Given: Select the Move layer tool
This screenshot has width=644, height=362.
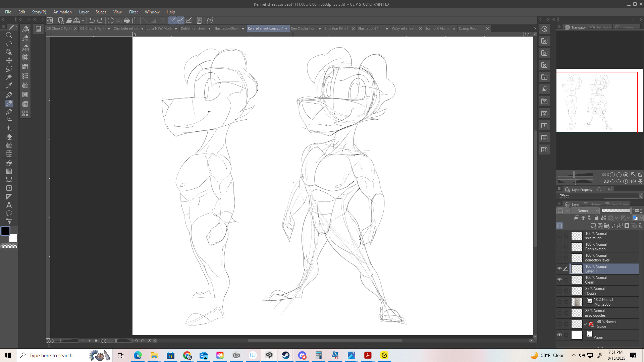Looking at the screenshot, I should 9,60.
